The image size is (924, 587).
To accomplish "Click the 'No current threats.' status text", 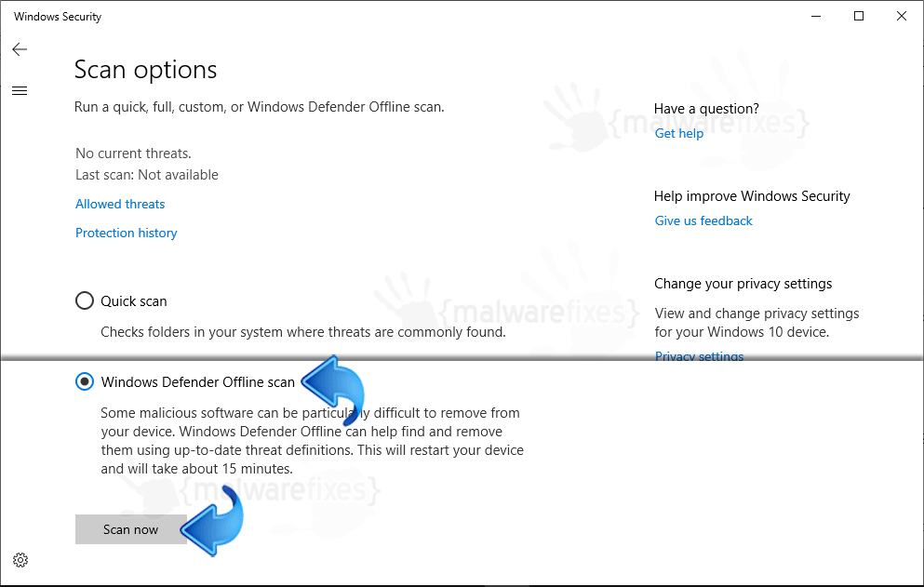I will [133, 153].
